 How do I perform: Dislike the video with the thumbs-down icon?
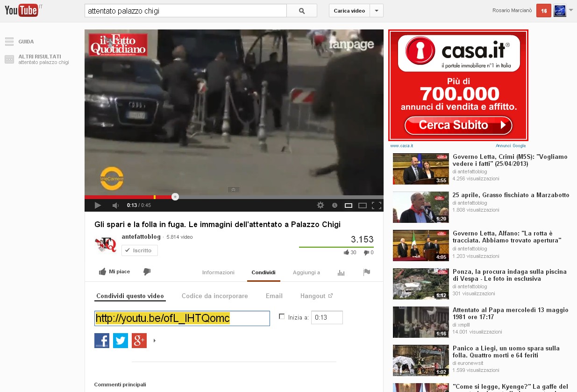pos(147,272)
